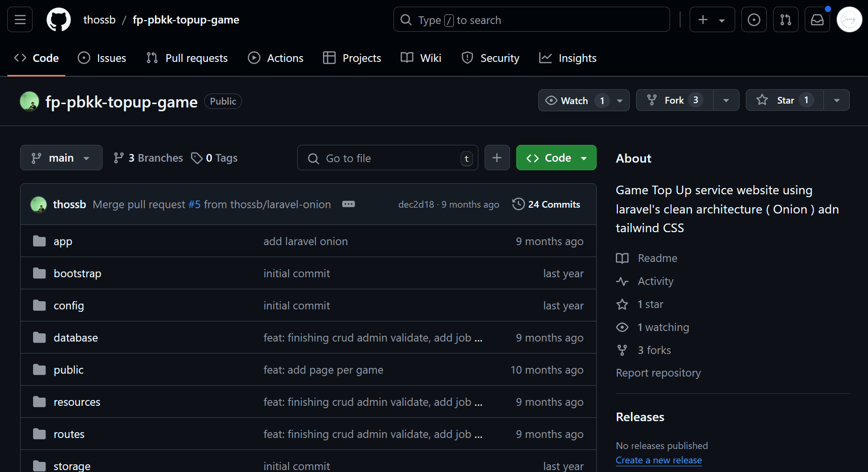Open thossb owner link in breadcrumb

[99, 20]
